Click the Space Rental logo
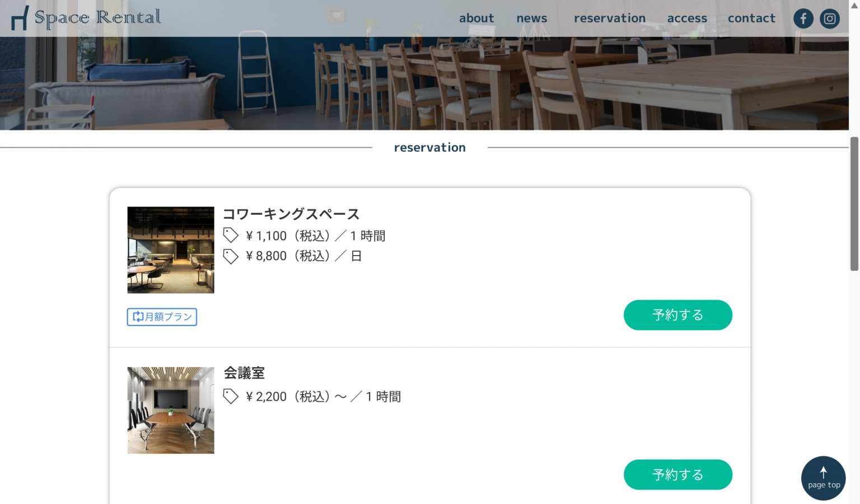The width and height of the screenshot is (860, 504). tap(86, 18)
